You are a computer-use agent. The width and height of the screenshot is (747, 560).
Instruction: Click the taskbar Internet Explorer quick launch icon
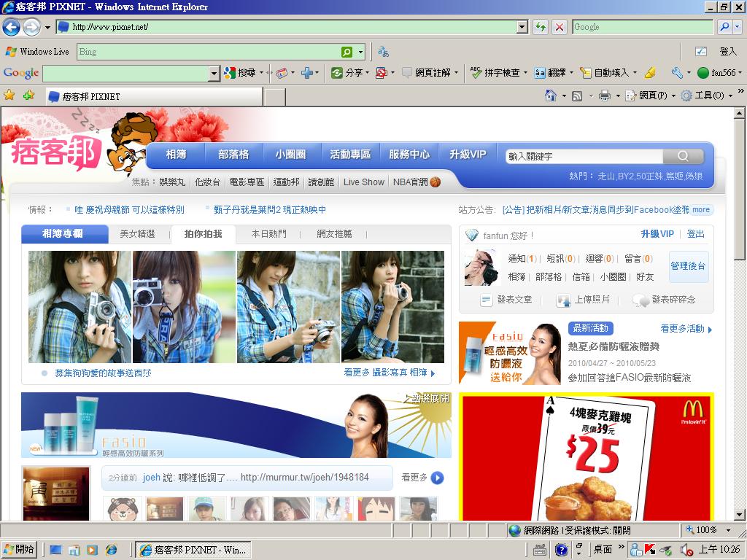click(112, 550)
